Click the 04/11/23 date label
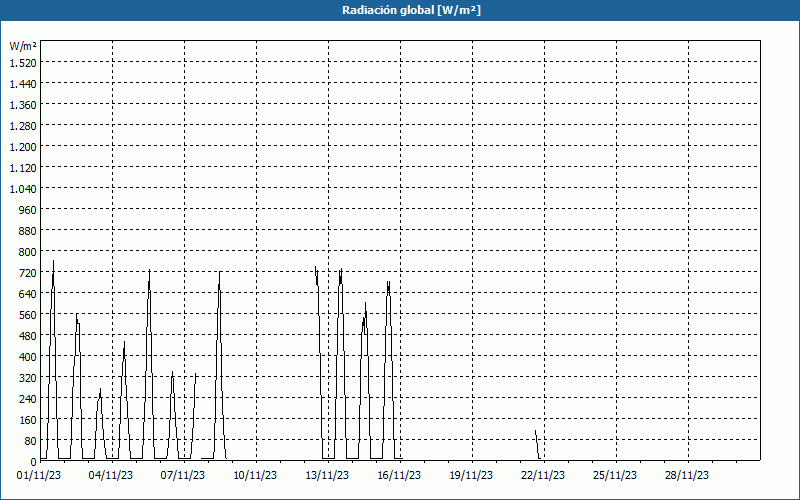The height and width of the screenshot is (500, 800). 111,476
